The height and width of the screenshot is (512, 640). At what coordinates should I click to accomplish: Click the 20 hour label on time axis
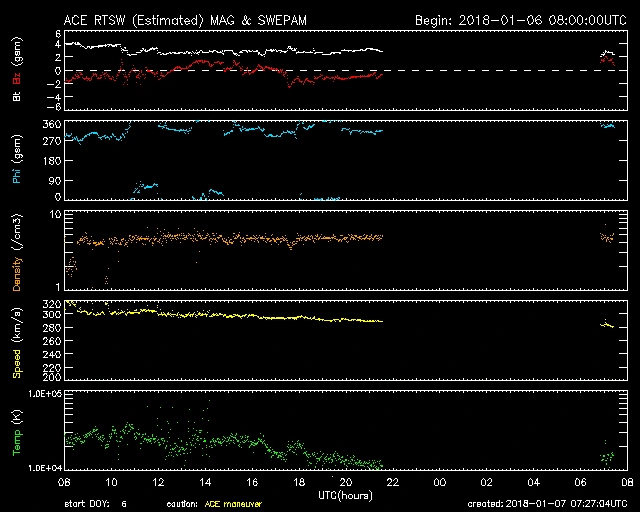[346, 482]
